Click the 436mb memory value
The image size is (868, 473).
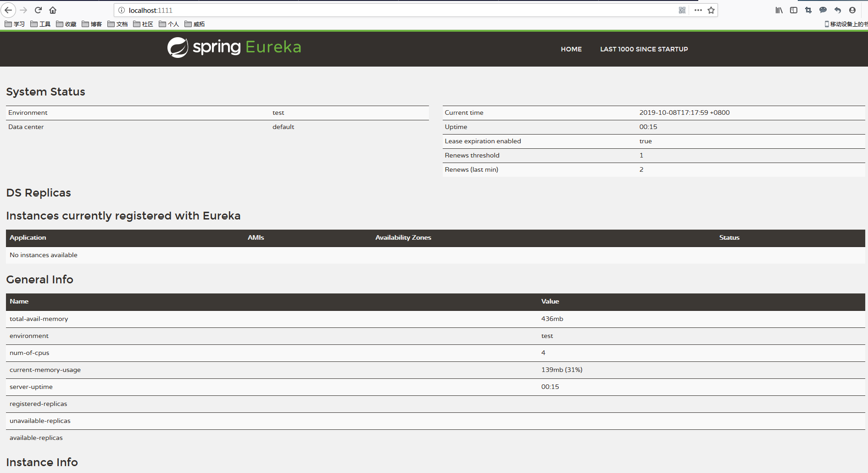point(552,319)
